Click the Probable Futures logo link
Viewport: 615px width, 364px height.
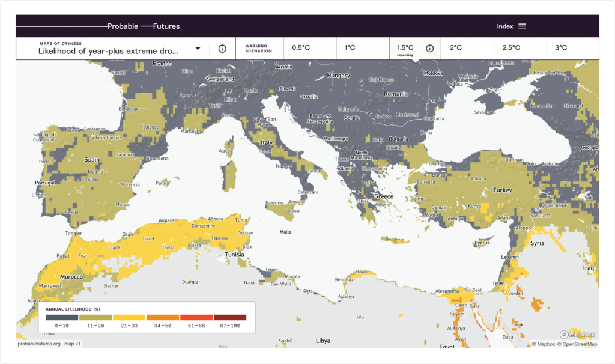click(143, 26)
